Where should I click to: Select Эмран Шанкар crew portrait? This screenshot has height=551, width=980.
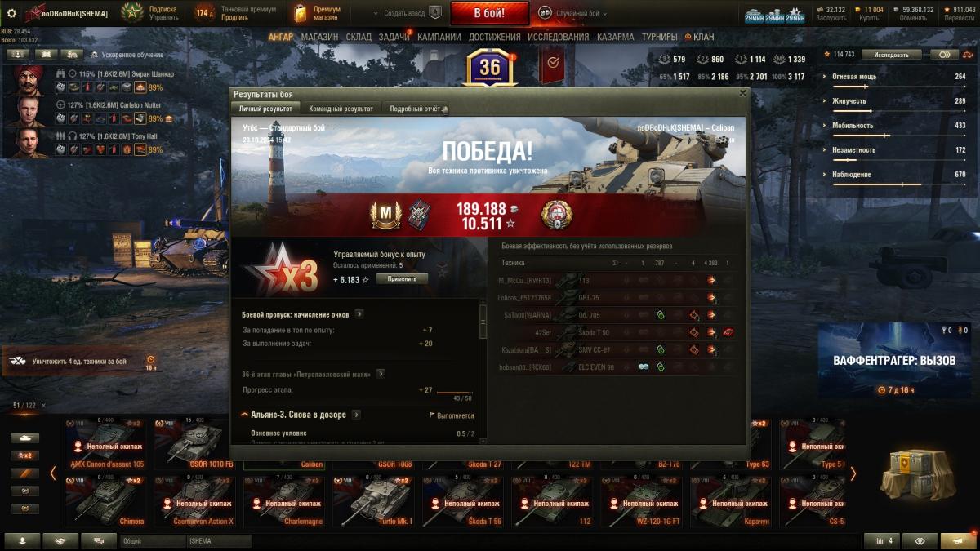tap(30, 80)
